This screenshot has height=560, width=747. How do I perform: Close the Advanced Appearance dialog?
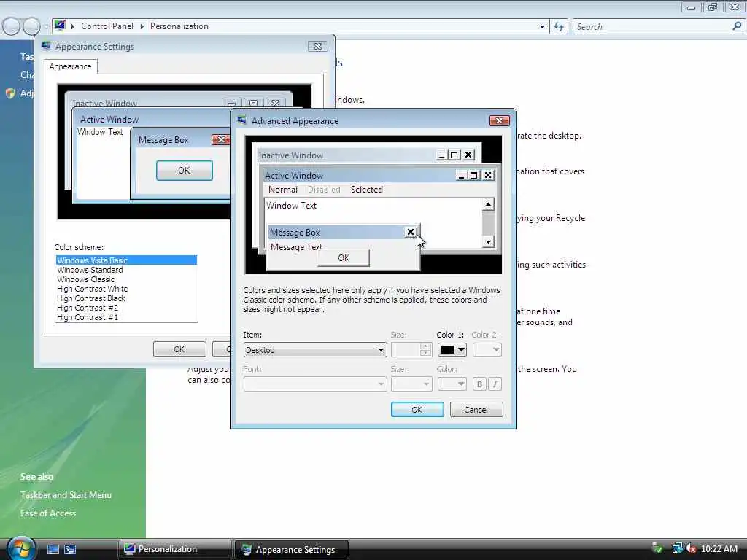tap(499, 120)
